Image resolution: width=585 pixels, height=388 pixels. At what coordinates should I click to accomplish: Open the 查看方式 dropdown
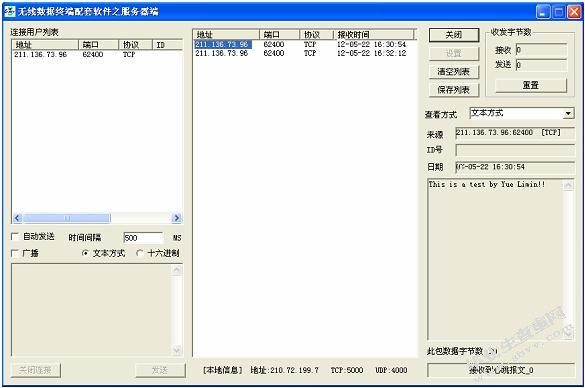(568, 113)
